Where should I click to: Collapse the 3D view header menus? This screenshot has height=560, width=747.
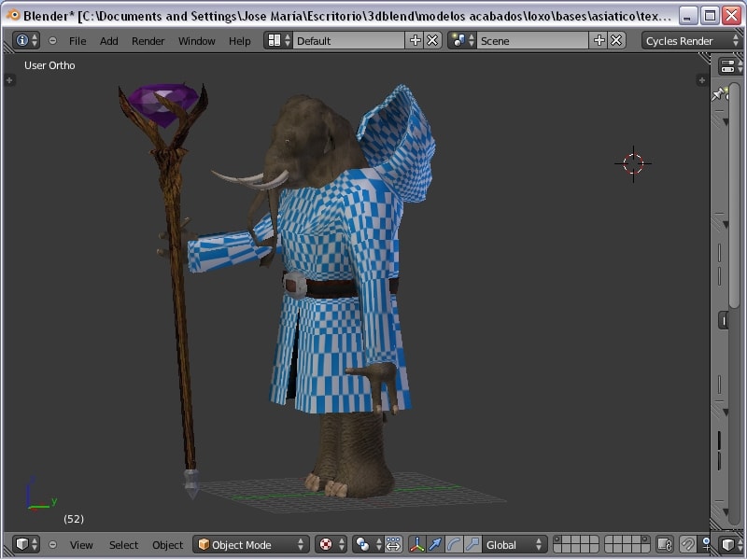pos(52,544)
